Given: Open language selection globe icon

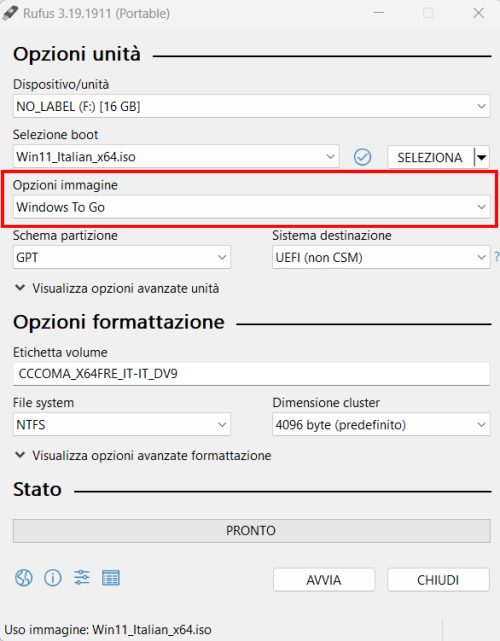Looking at the screenshot, I should [24, 578].
